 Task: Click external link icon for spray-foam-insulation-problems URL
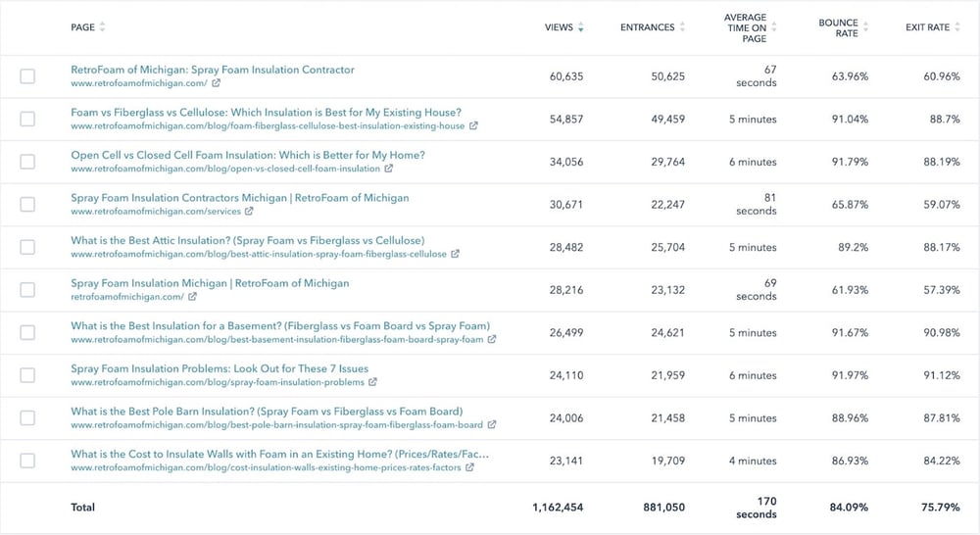coord(373,382)
